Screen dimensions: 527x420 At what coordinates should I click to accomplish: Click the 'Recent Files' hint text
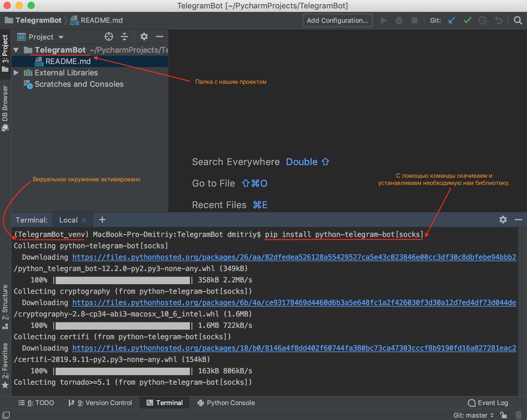(219, 205)
